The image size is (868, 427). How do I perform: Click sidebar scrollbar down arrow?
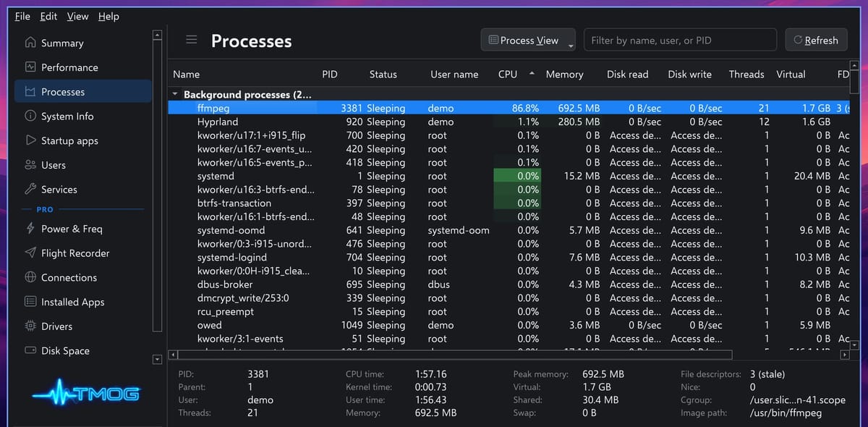(157, 360)
